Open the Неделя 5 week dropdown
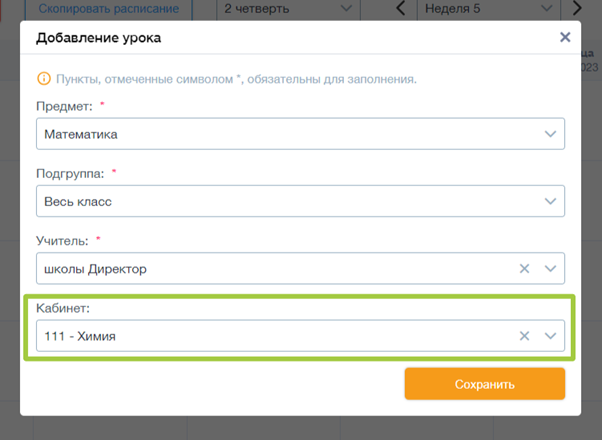Screen dimensions: 602x440 [489, 8]
